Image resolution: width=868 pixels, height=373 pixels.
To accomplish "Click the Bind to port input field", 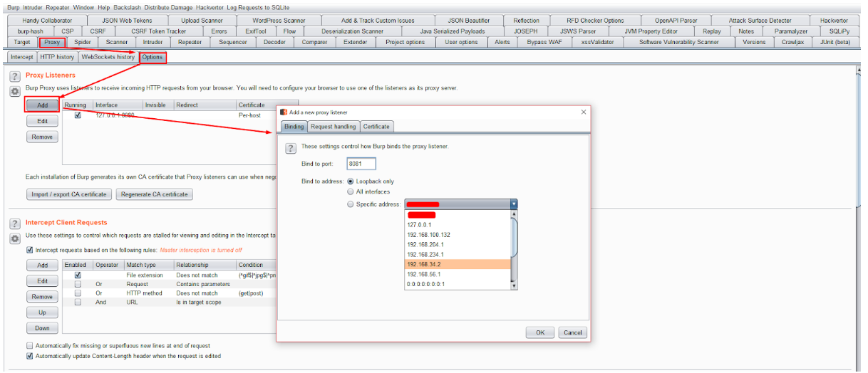I will pos(361,164).
